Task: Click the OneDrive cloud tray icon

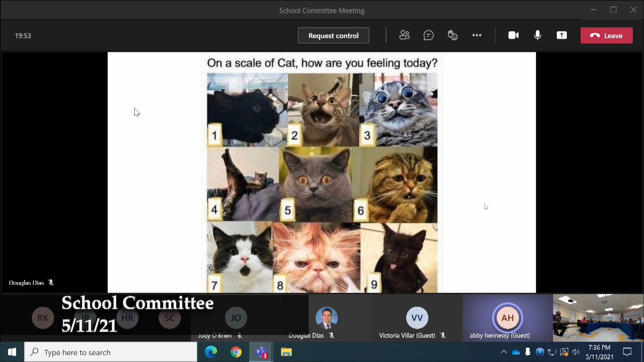Action: pyautogui.click(x=516, y=352)
